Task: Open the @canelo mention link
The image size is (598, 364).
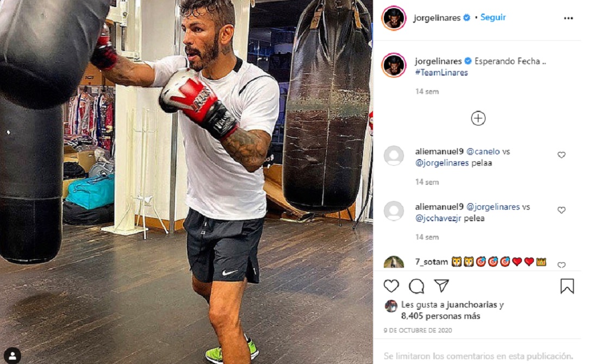Action: tap(483, 152)
